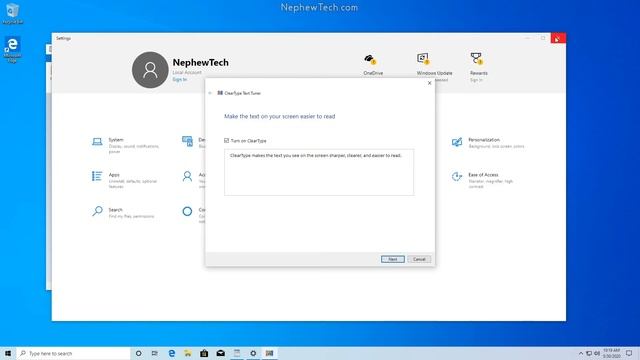Minimize the Settings window
The height and width of the screenshot is (360, 640).
click(x=528, y=38)
